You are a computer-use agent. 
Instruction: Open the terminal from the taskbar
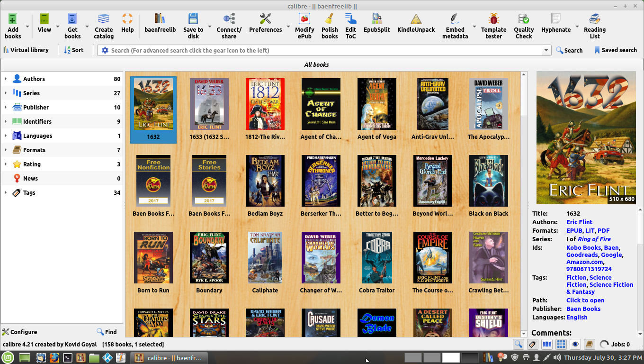[x=68, y=357]
